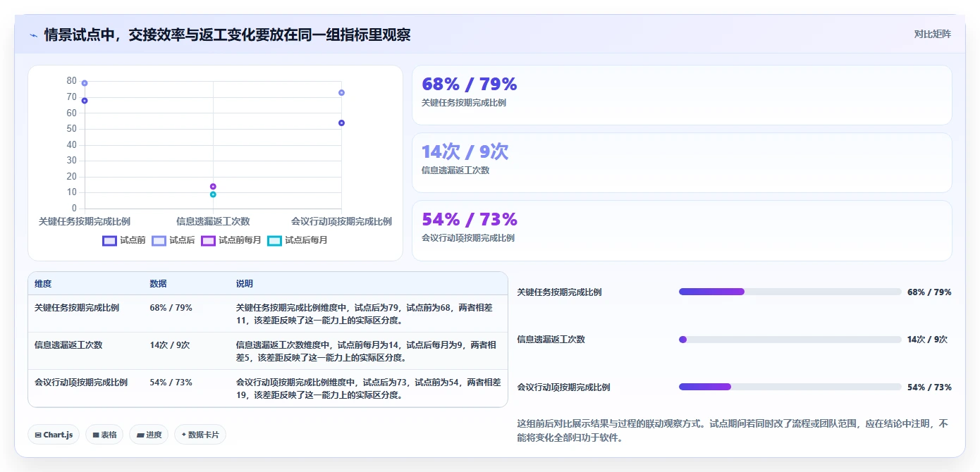Screen dimensions: 980x472
Task: Click 试点后 point at 73 on chart
Action: click(341, 92)
